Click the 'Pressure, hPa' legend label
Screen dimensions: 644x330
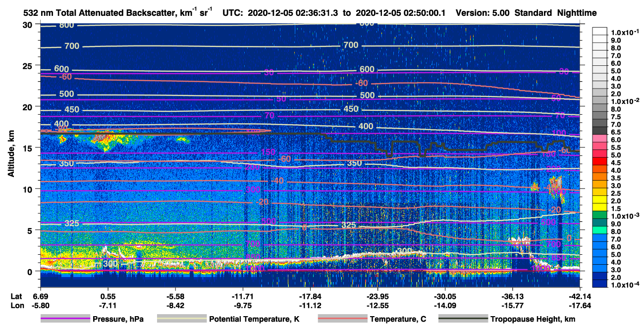[x=119, y=319]
